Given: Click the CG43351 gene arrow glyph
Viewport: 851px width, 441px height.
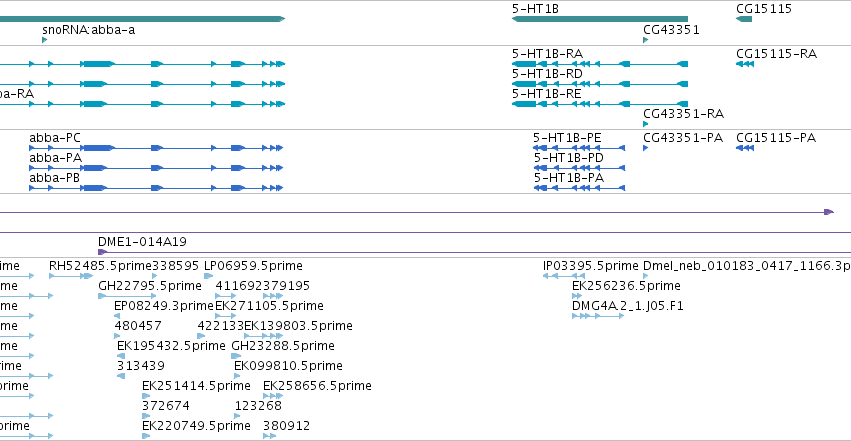Looking at the screenshot, I should [645, 40].
